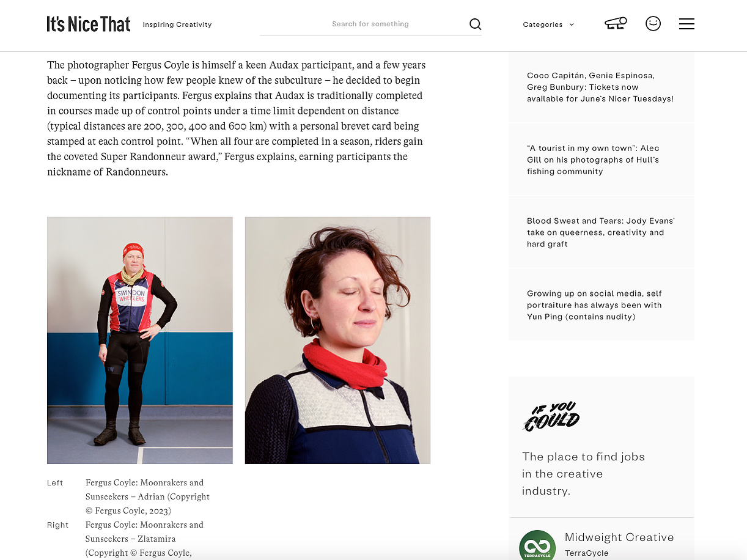Click the place to find jobs text
The height and width of the screenshot is (560, 747).
coord(583,474)
